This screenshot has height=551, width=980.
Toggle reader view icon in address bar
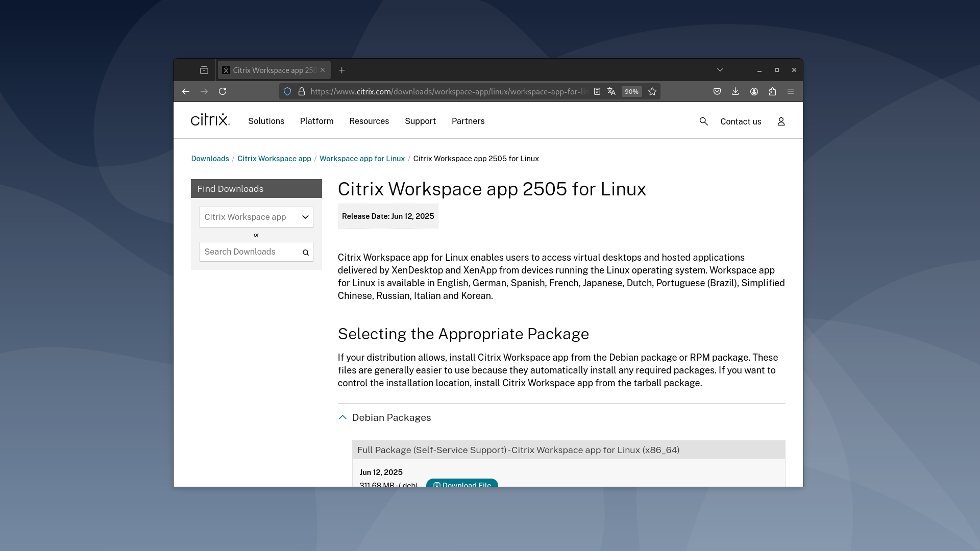coord(597,91)
